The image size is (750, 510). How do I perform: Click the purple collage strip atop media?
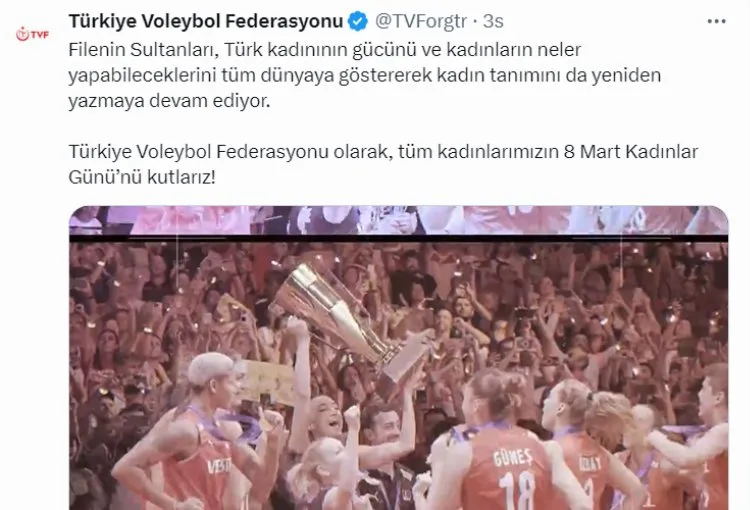(399, 220)
